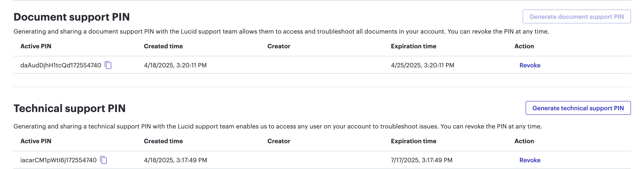Image resolution: width=644 pixels, height=169 pixels.
Task: Revoke the document support PIN
Action: point(530,65)
